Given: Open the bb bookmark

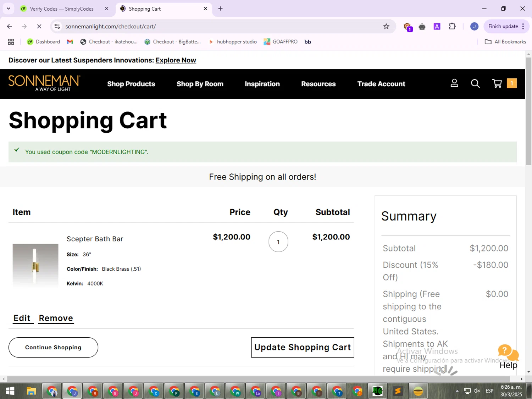Looking at the screenshot, I should pos(307,42).
